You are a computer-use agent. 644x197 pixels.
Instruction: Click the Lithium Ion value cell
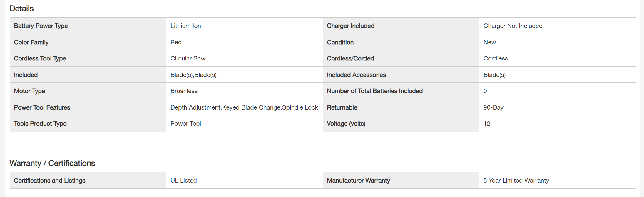(185, 26)
